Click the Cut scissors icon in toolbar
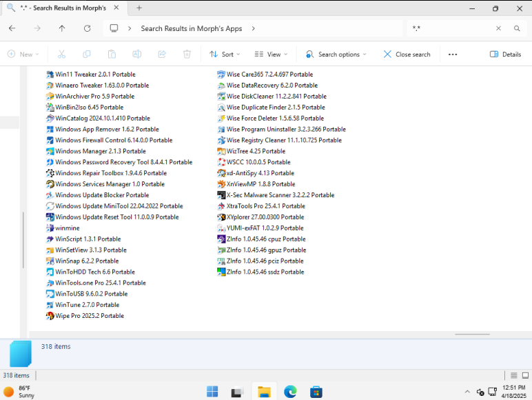 click(x=61, y=54)
